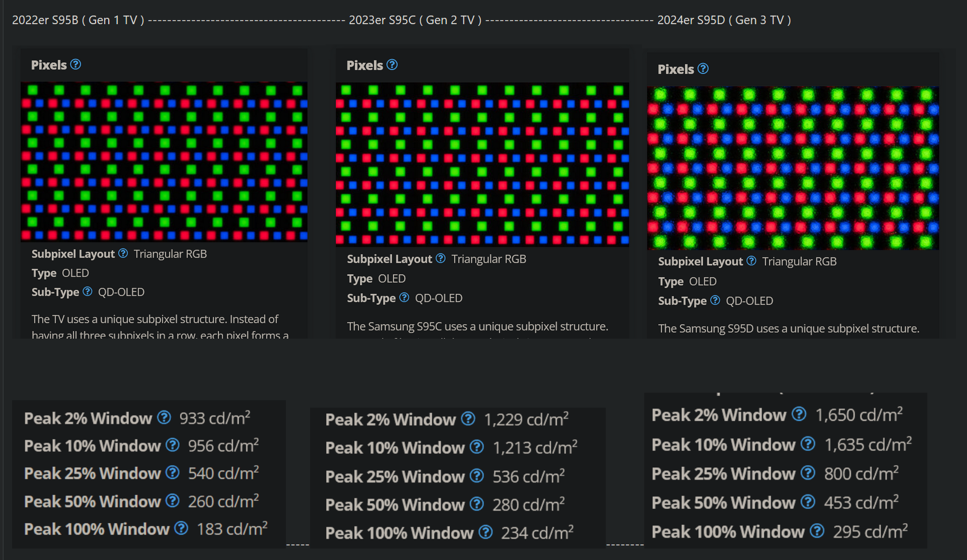The width and height of the screenshot is (967, 560).
Task: Click the S95C pixel structure image
Action: tap(482, 164)
